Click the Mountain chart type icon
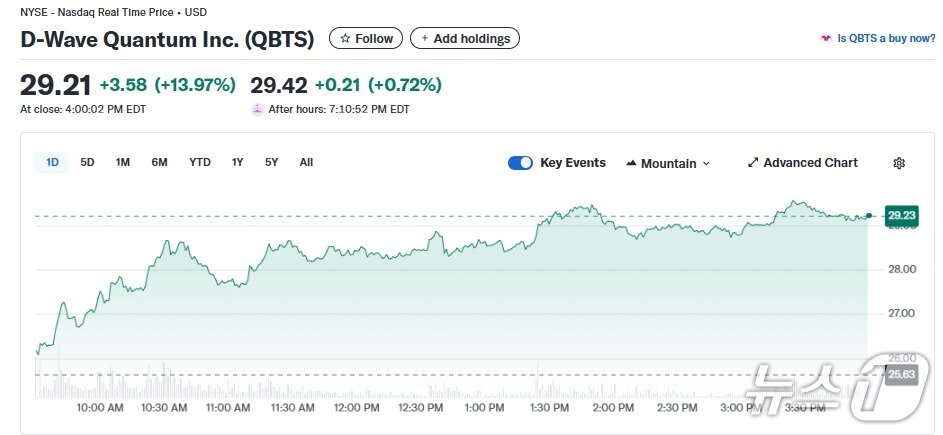943x435 pixels. point(631,163)
